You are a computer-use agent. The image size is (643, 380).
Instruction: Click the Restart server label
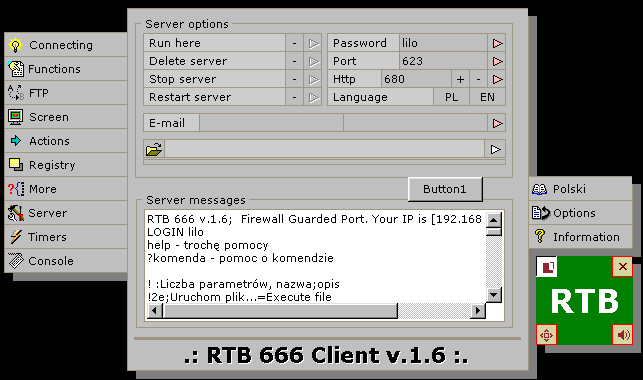pyautogui.click(x=214, y=97)
